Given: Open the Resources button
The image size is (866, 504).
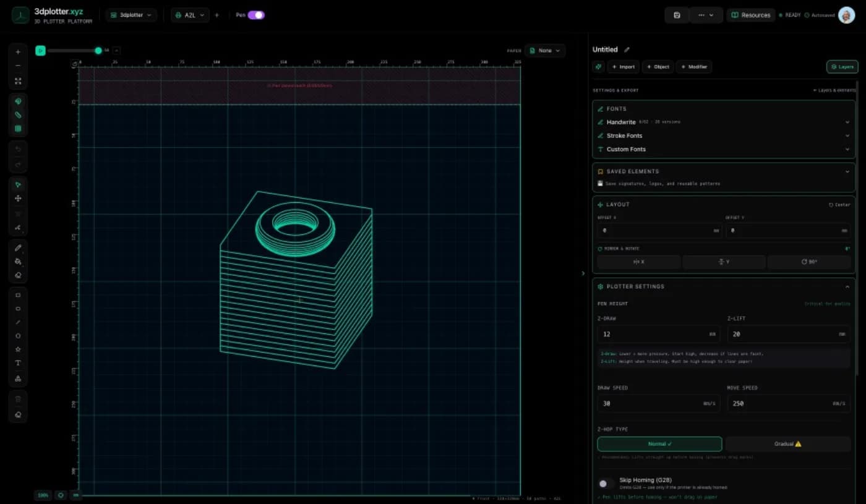Looking at the screenshot, I should point(751,15).
